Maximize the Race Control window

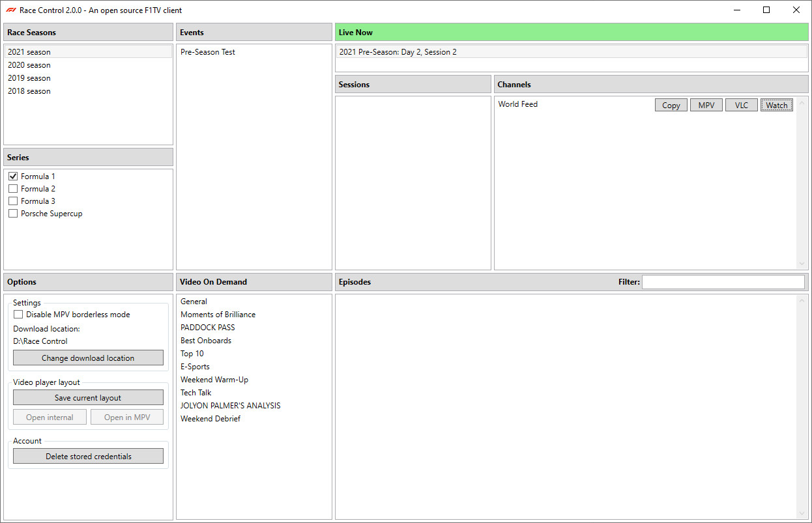pyautogui.click(x=766, y=10)
